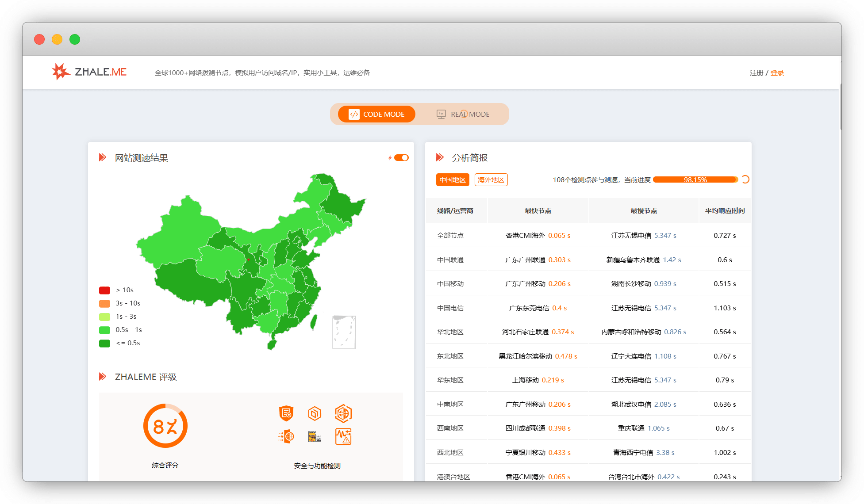Open the waveform warning detection icon

tap(344, 436)
